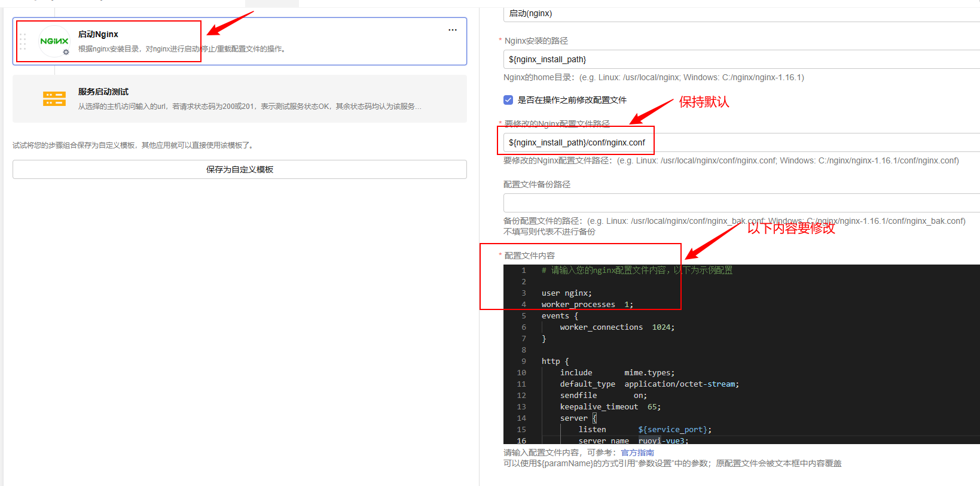Open the three-dot menu on 启动Nginx card

click(453, 30)
